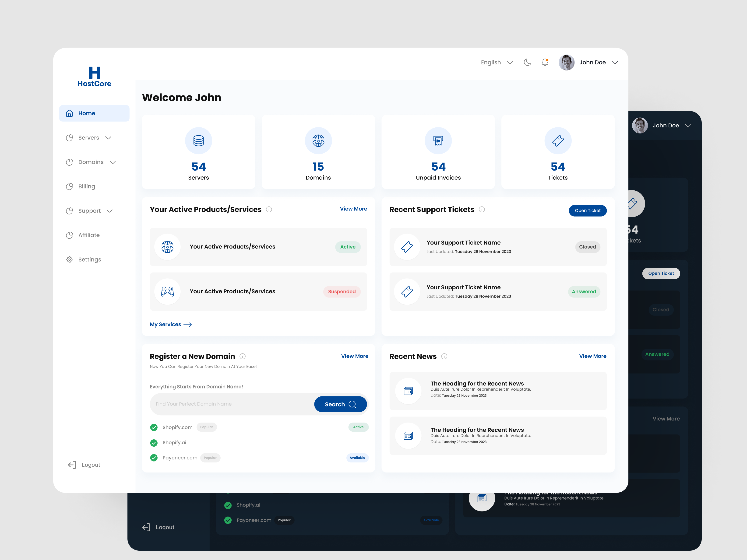Click the HostCore logo
Image resolution: width=747 pixels, height=560 pixels.
click(94, 76)
